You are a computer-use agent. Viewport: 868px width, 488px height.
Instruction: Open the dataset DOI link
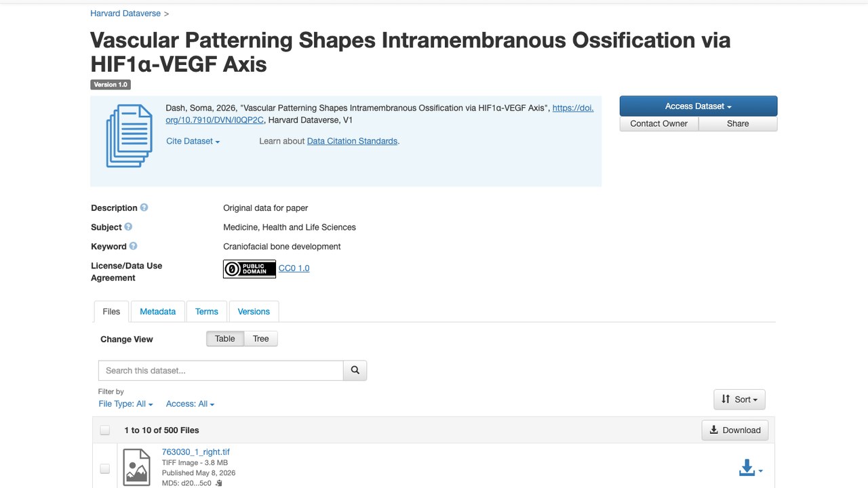(x=380, y=114)
